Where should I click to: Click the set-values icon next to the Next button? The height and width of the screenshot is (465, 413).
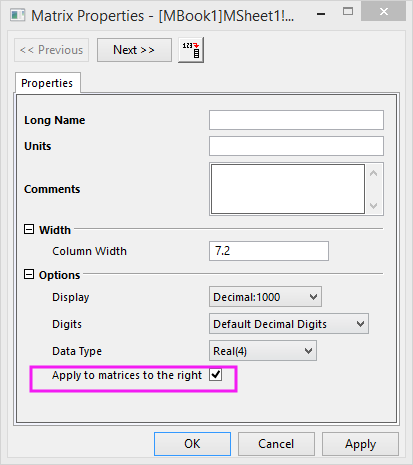[x=191, y=50]
